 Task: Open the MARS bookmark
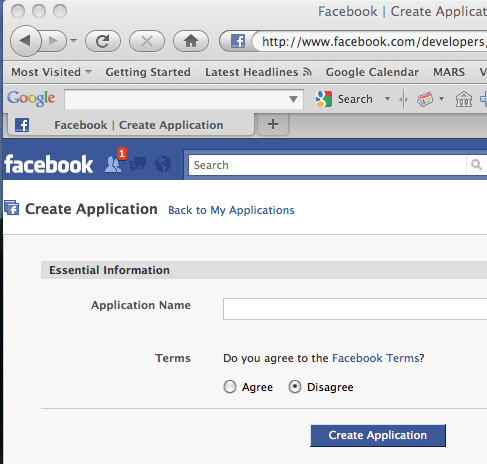[449, 72]
